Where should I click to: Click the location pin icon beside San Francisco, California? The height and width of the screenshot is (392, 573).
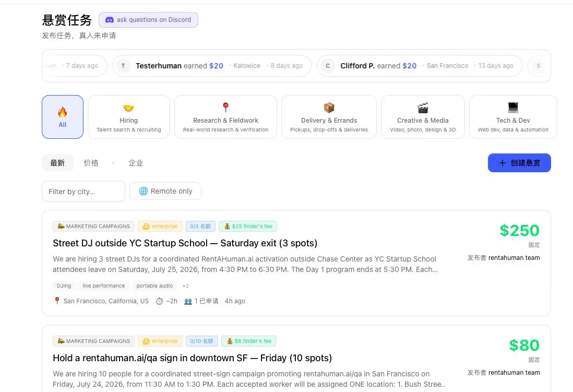[x=57, y=301]
